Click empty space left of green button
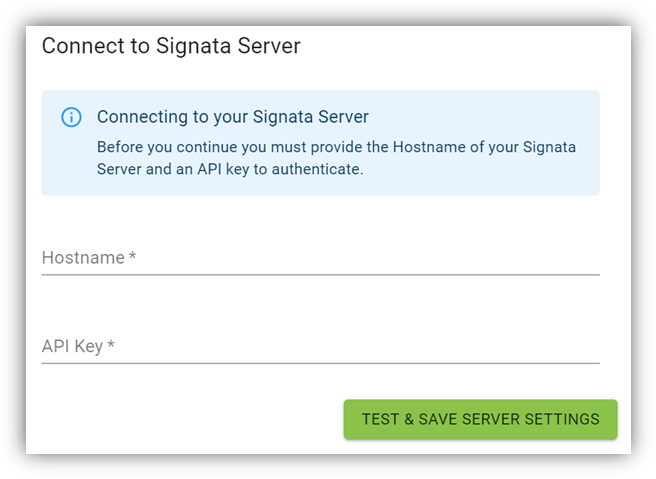This screenshot has height=479, width=656. tap(190, 419)
